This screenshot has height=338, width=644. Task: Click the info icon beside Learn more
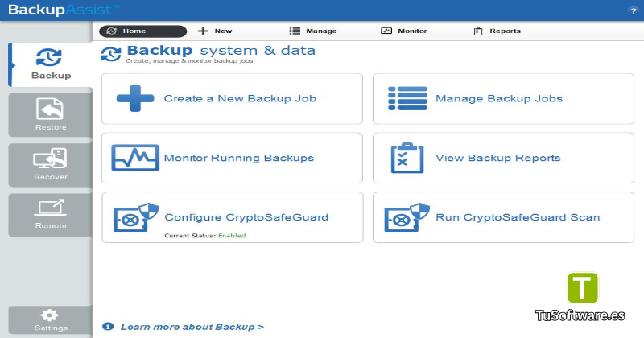[x=108, y=326]
